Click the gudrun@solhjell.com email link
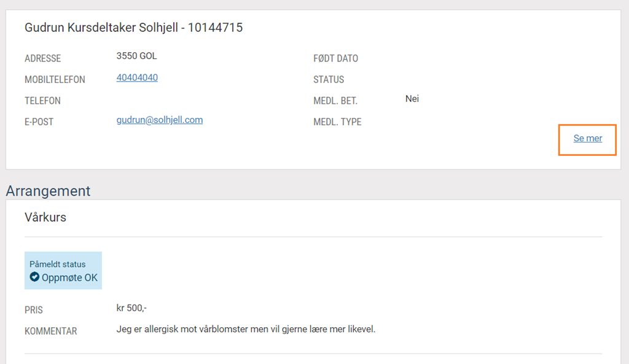This screenshot has width=629, height=364. 159,120
